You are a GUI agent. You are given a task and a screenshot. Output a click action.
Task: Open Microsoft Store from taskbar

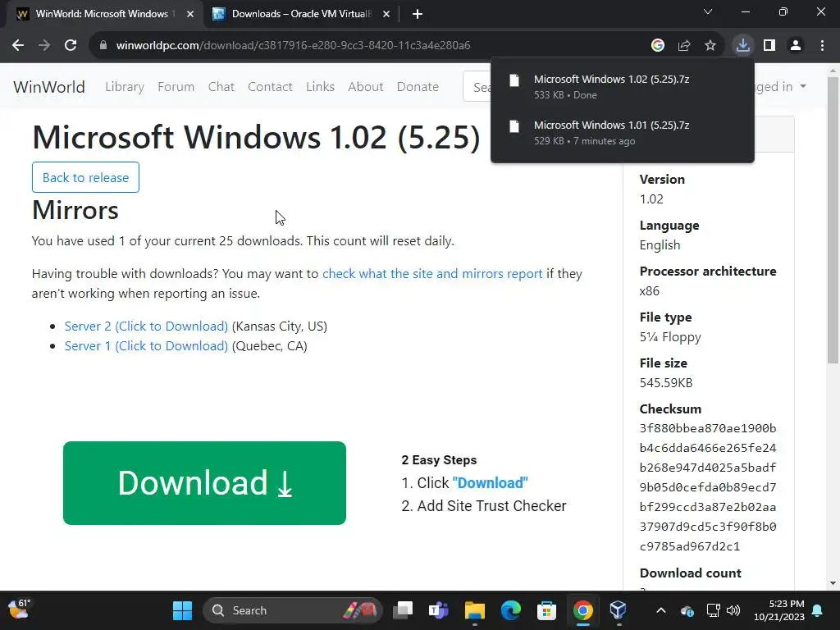click(x=547, y=610)
